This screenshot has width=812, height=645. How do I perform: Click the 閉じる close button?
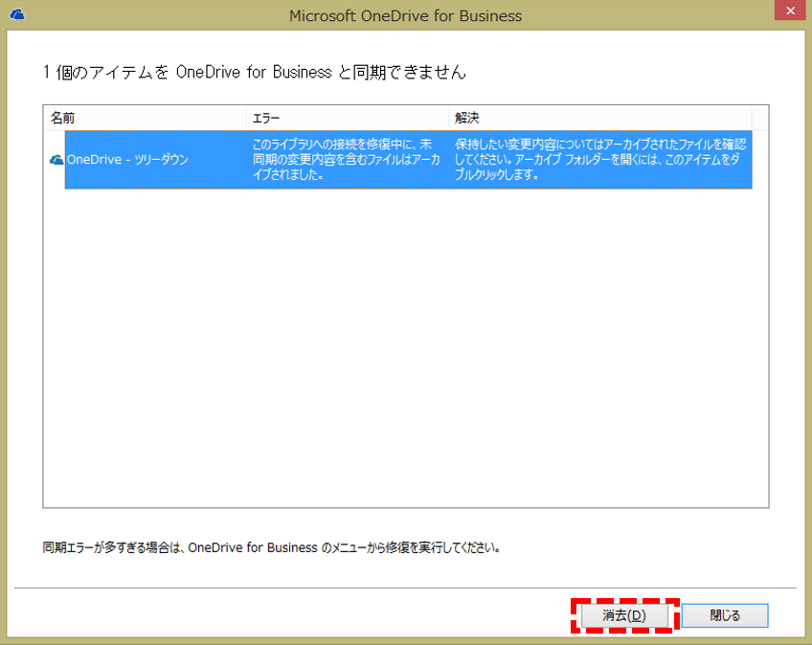pyautogui.click(x=725, y=615)
